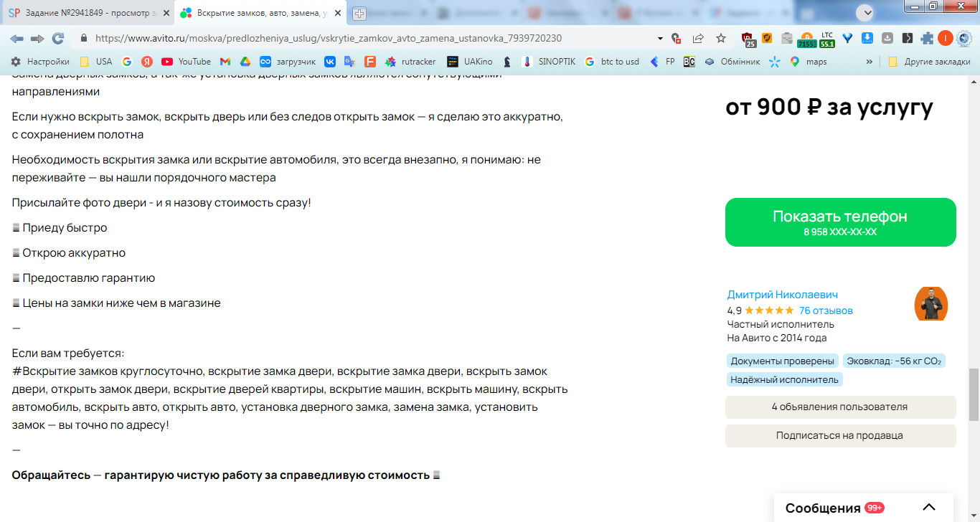980x522 pixels.
Task: Open a new tab with the plus button
Action: 359,13
